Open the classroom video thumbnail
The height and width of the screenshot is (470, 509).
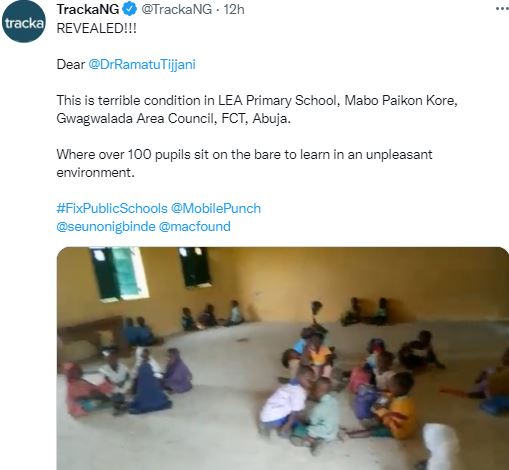coord(283,358)
